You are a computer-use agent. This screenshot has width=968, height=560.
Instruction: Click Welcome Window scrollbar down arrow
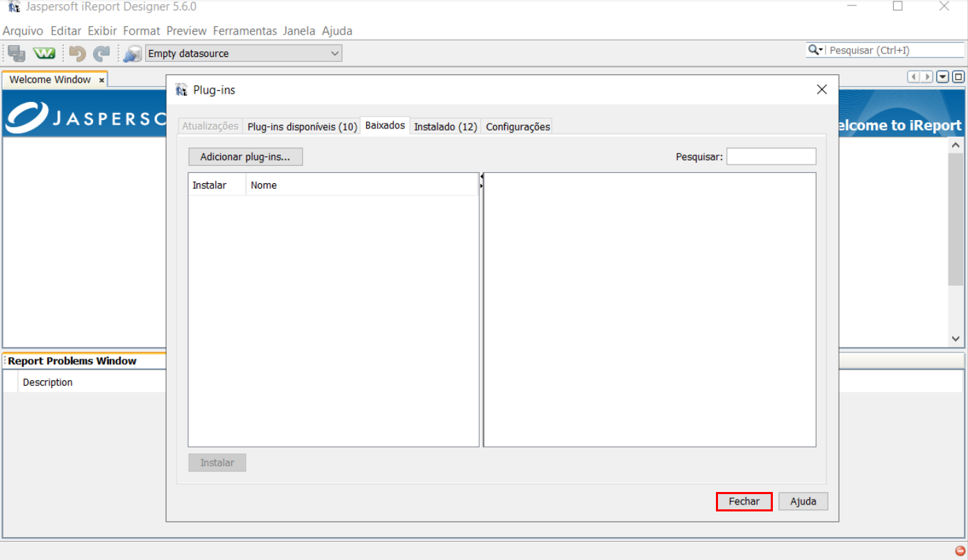tap(956, 339)
